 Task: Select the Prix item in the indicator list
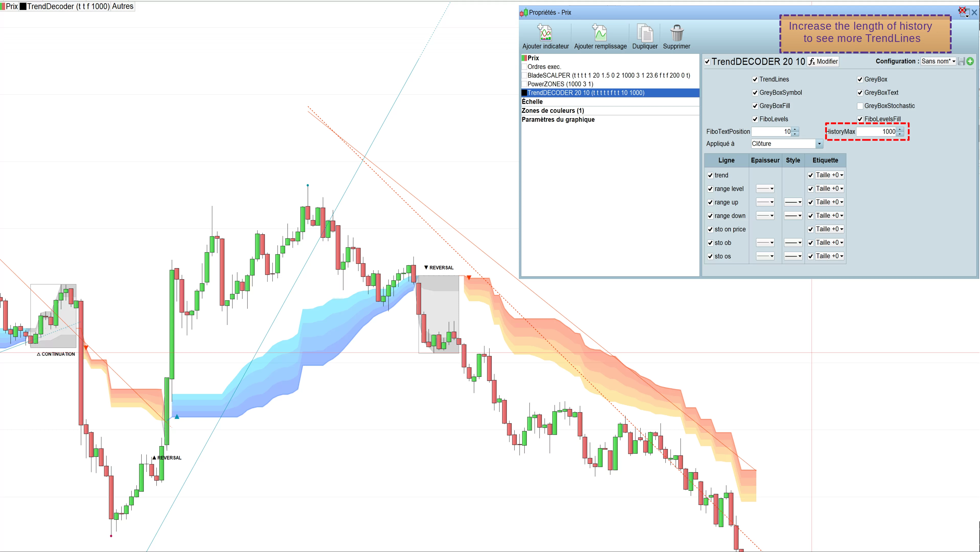(610, 58)
